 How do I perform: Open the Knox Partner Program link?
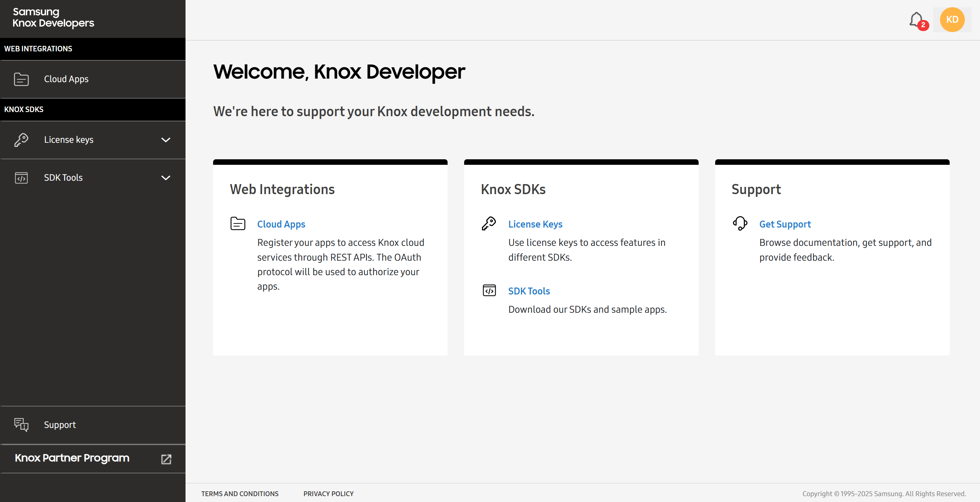click(72, 458)
